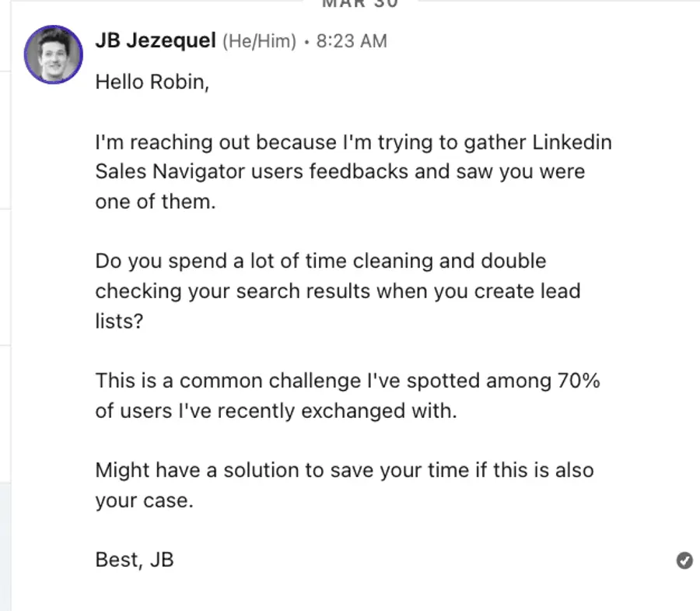Open the sender name JB Jezequel link
This screenshot has height=611, width=700.
pos(155,40)
